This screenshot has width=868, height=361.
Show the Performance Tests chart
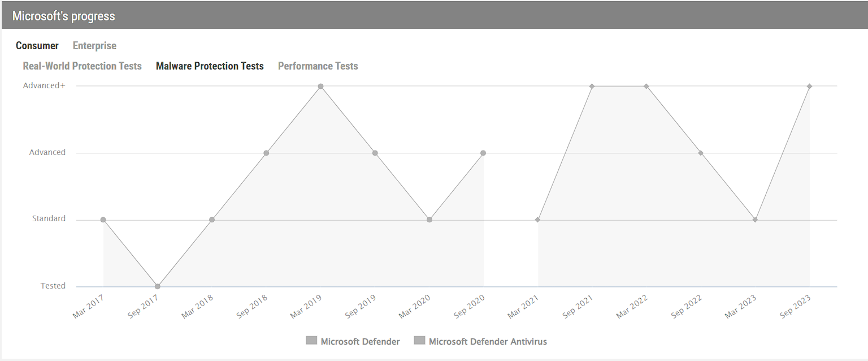tap(318, 66)
